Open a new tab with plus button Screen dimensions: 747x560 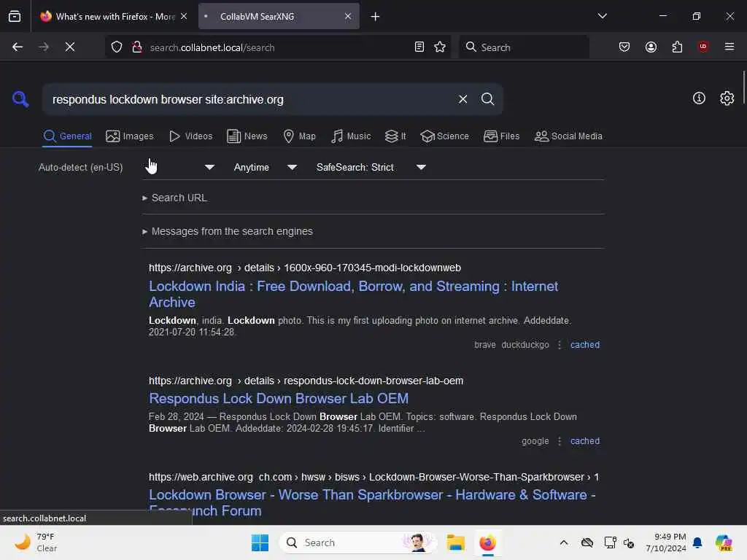click(376, 17)
